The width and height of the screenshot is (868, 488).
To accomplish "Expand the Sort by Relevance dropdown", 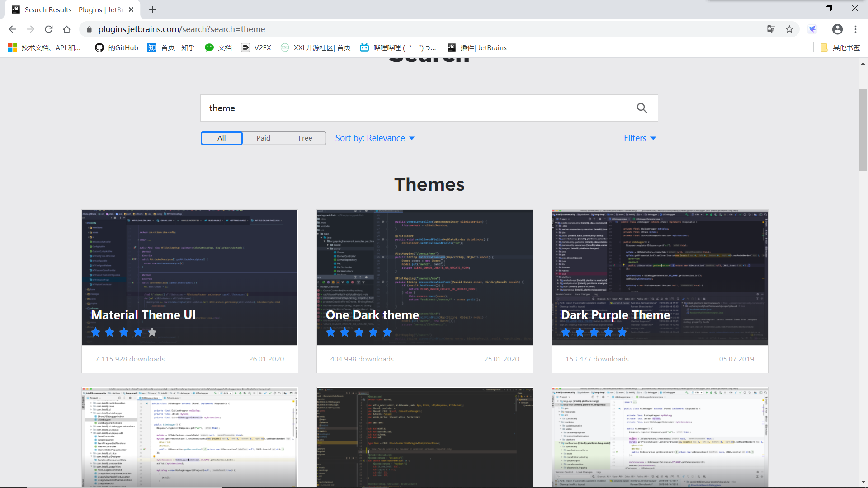I will [x=375, y=138].
